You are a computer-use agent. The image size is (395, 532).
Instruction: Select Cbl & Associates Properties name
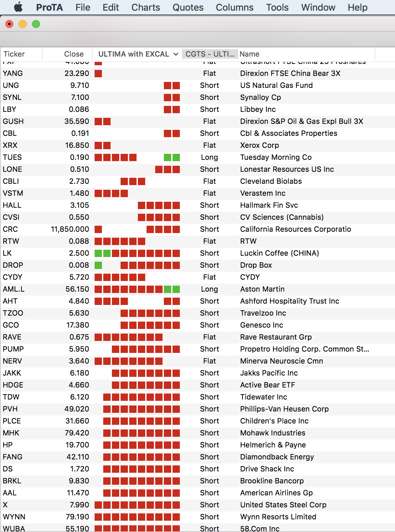click(289, 133)
